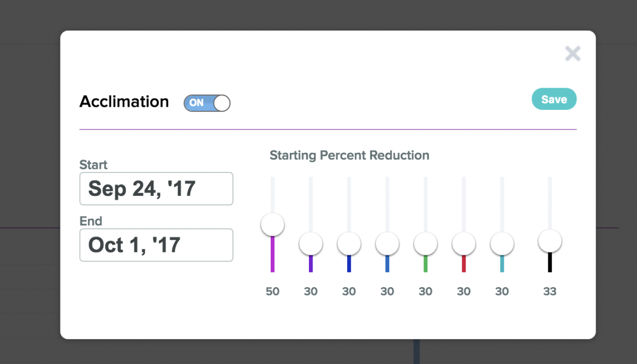637x364 pixels.
Task: Click the green filled bar below its handle
Action: pos(425,264)
